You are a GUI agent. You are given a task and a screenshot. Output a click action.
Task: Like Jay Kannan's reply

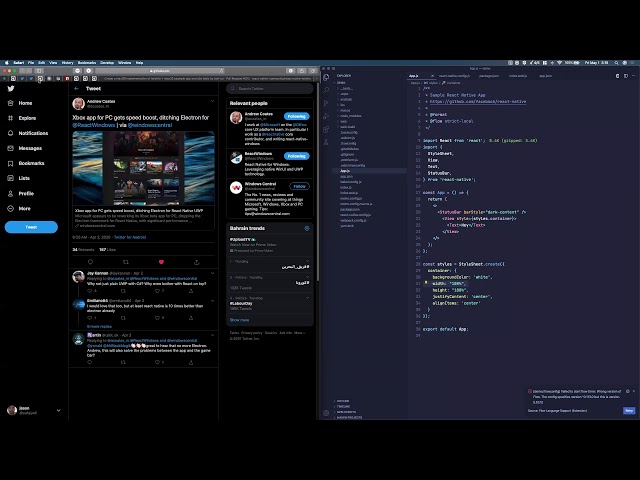[158, 291]
